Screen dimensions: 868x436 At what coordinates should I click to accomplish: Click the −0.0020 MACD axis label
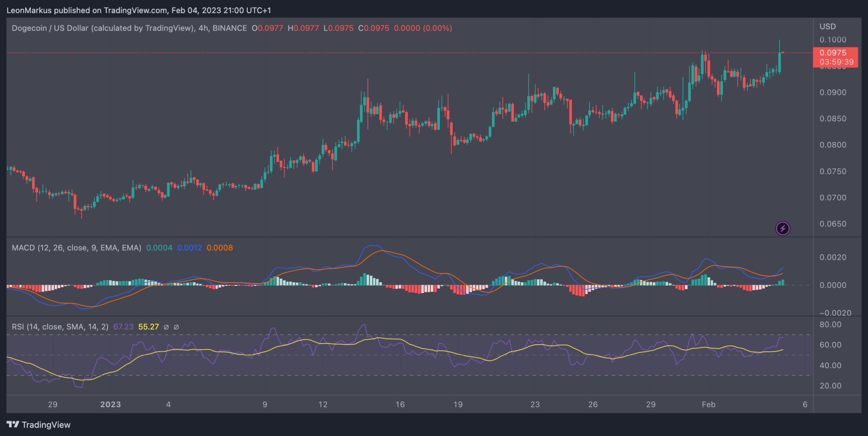(x=835, y=313)
